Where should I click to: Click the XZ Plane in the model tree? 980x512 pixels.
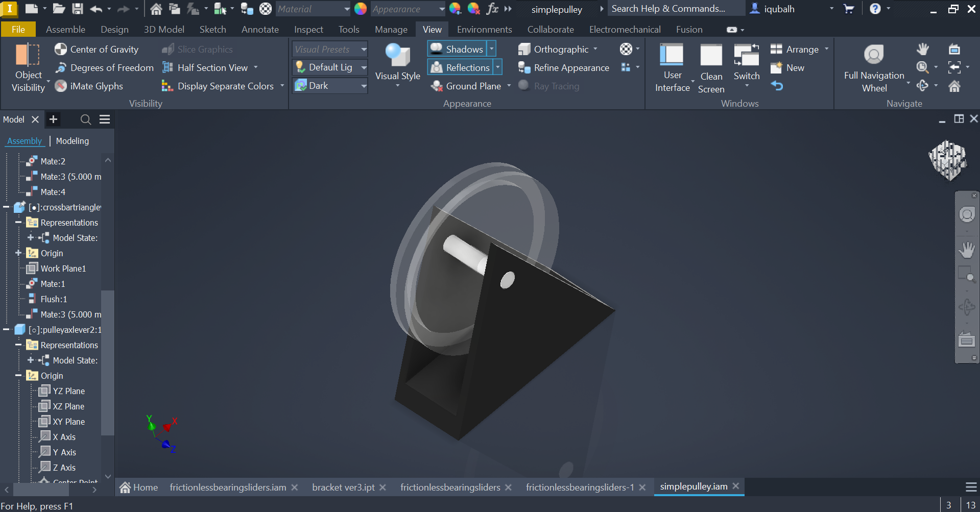(68, 406)
